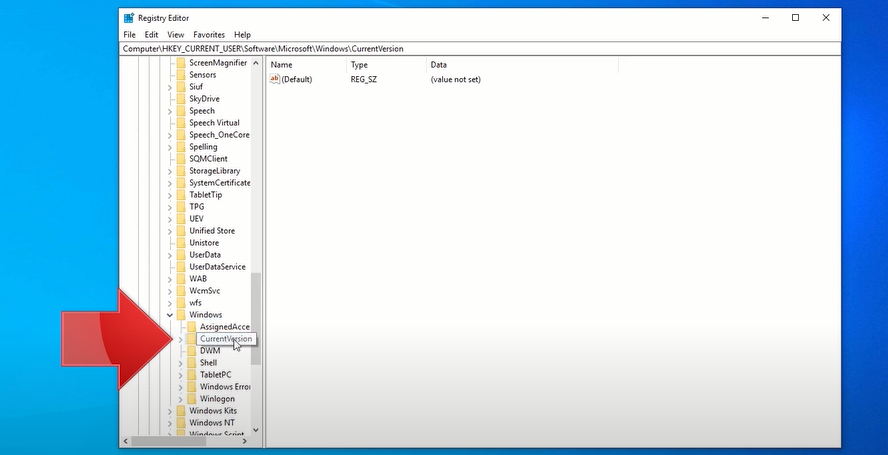Click the TabletTip folder icon
This screenshot has height=455, width=888.
(181, 195)
